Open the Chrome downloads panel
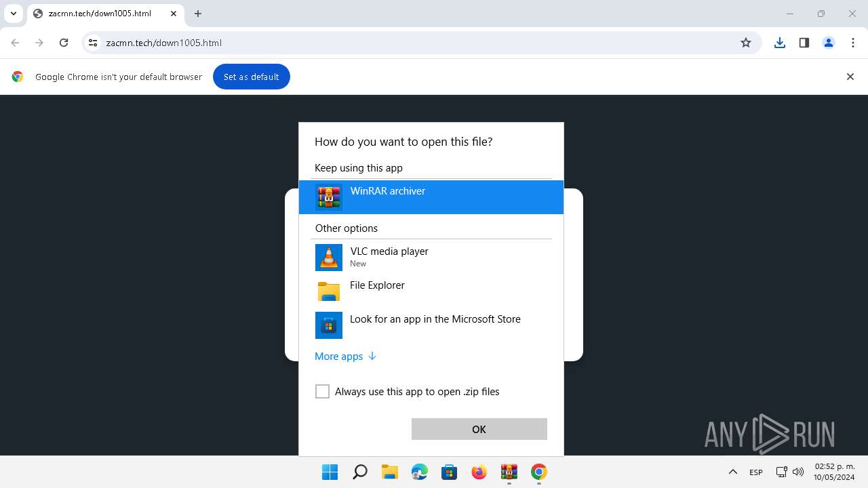 (780, 43)
